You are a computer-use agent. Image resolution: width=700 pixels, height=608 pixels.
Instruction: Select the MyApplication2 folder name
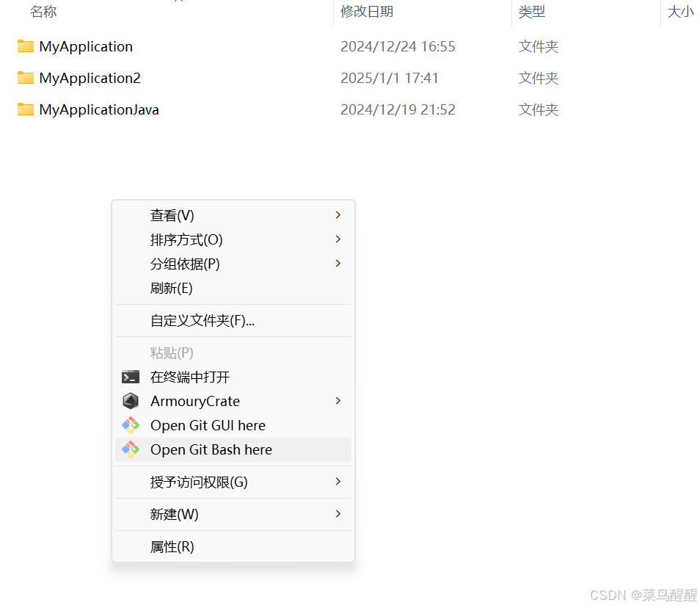[x=90, y=78]
